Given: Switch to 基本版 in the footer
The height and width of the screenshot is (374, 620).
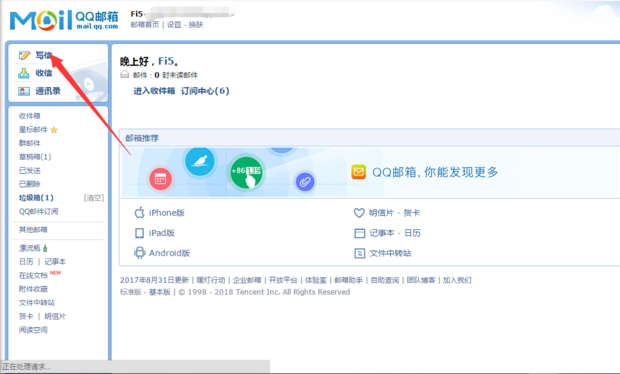Looking at the screenshot, I should click(159, 292).
